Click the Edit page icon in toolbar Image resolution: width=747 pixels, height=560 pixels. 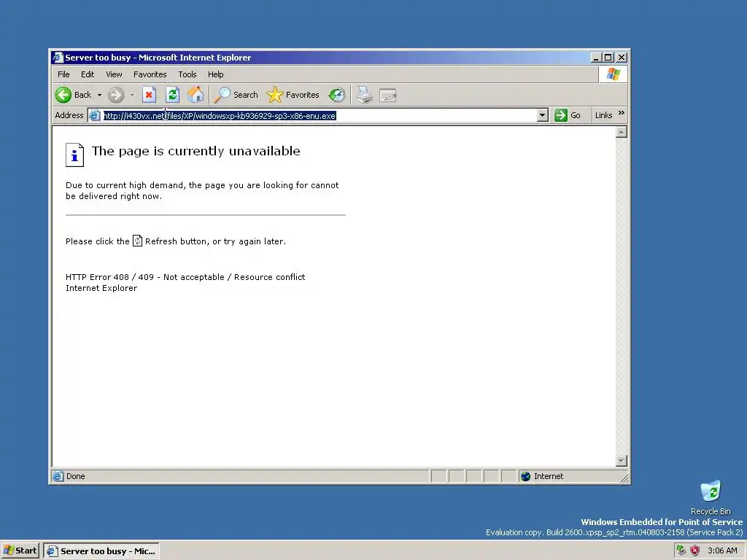[388, 96]
